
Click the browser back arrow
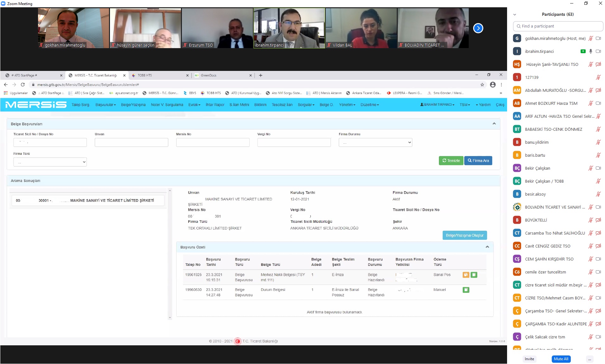click(6, 85)
